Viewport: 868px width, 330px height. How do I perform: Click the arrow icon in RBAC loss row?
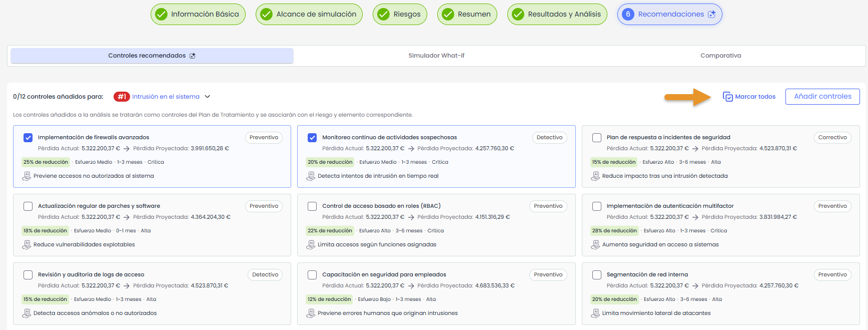pyautogui.click(x=411, y=217)
